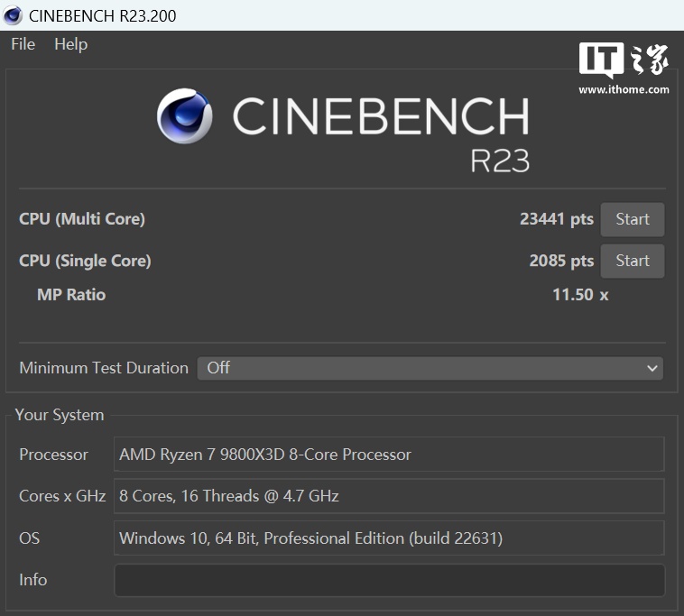Click the OS field showing Windows 10
The width and height of the screenshot is (684, 616).
pos(389,538)
